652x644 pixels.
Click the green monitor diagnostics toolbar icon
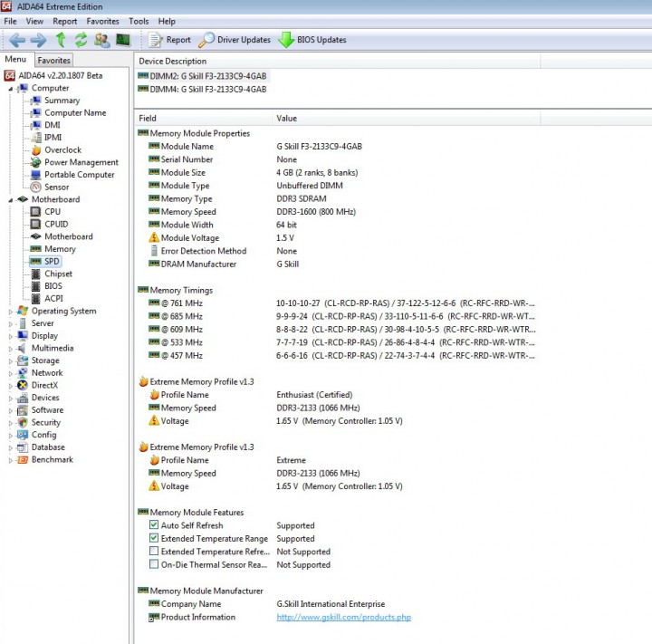[x=123, y=40]
